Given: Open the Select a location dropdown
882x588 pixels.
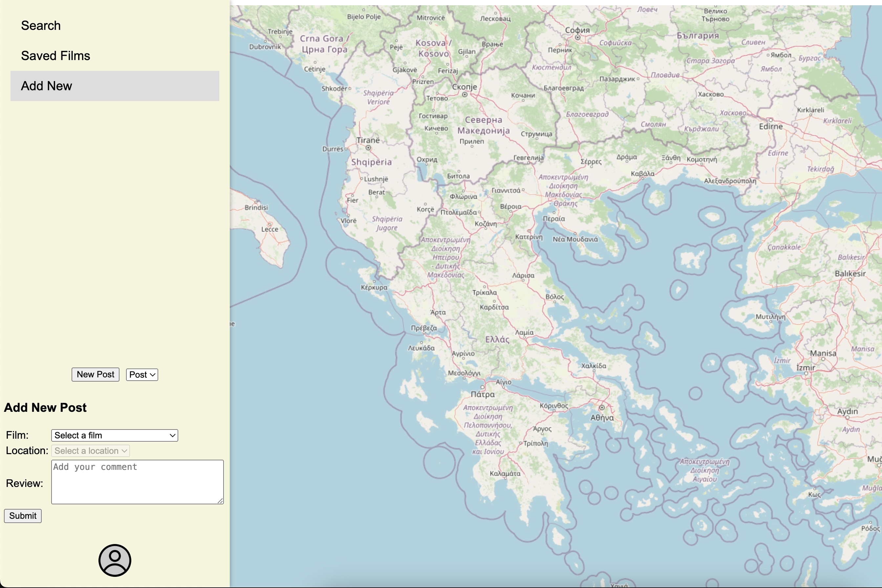Looking at the screenshot, I should pos(90,451).
